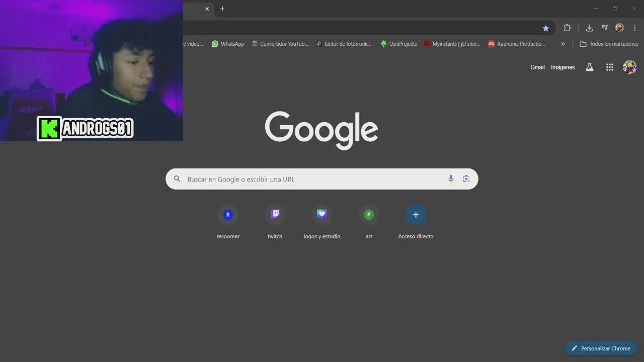This screenshot has width=644, height=362.
Task: Open a new tab with plus button
Action: click(x=222, y=9)
